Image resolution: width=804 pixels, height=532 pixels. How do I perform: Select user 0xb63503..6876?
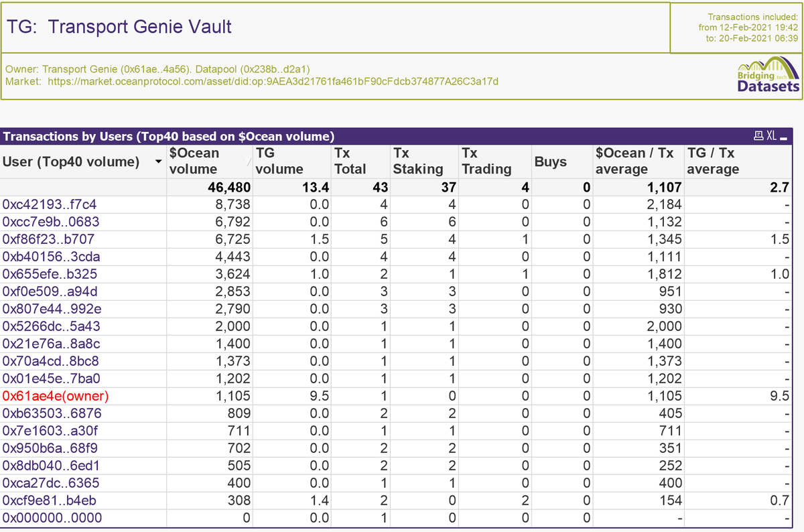[52, 413]
